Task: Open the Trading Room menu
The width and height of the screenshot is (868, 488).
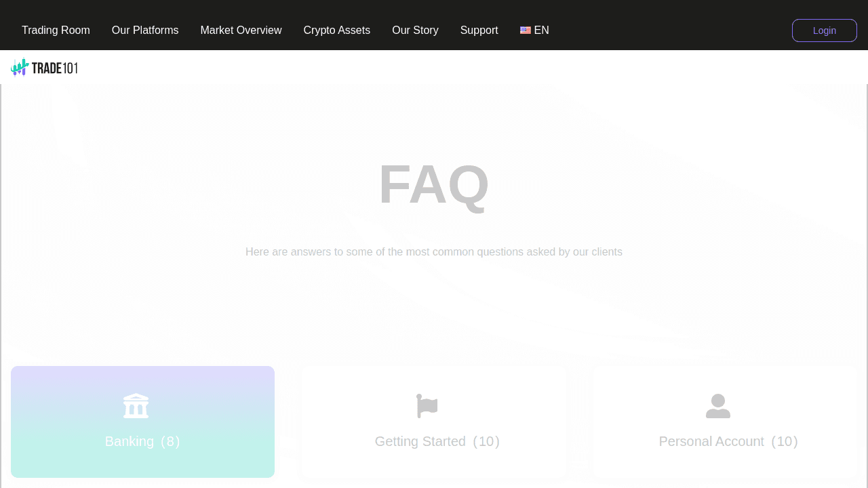Action: point(56,30)
